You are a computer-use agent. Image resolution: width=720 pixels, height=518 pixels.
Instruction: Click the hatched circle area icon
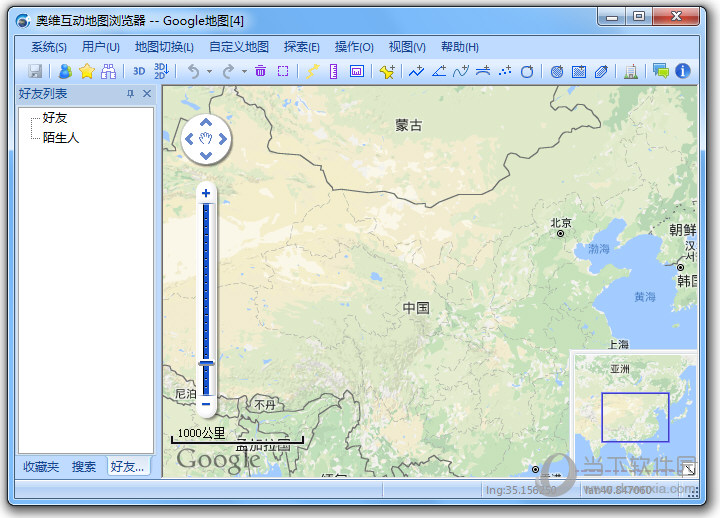pyautogui.click(x=557, y=72)
